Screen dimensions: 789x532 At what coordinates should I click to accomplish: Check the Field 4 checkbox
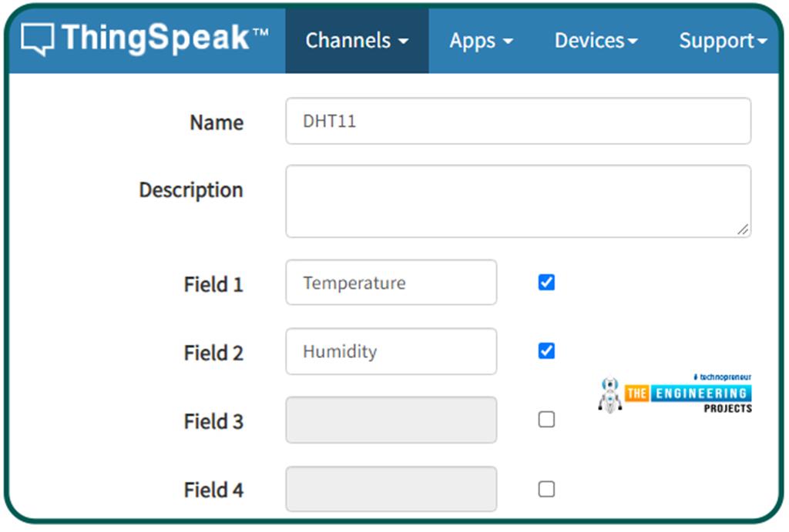point(546,488)
